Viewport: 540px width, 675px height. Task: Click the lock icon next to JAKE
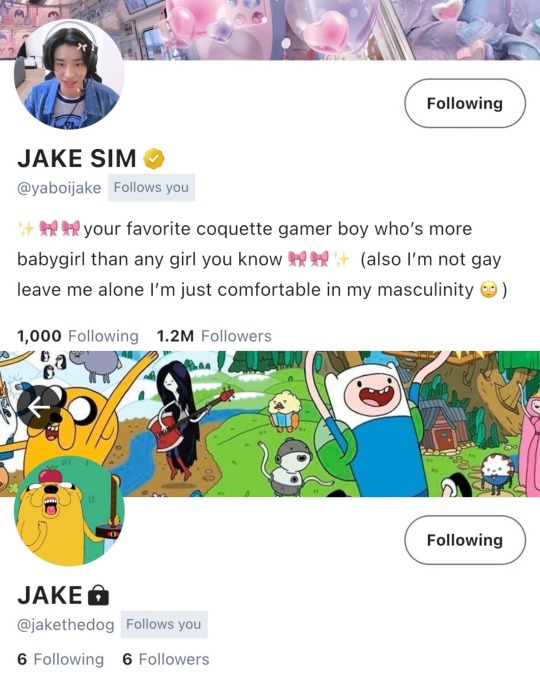pyautogui.click(x=98, y=595)
